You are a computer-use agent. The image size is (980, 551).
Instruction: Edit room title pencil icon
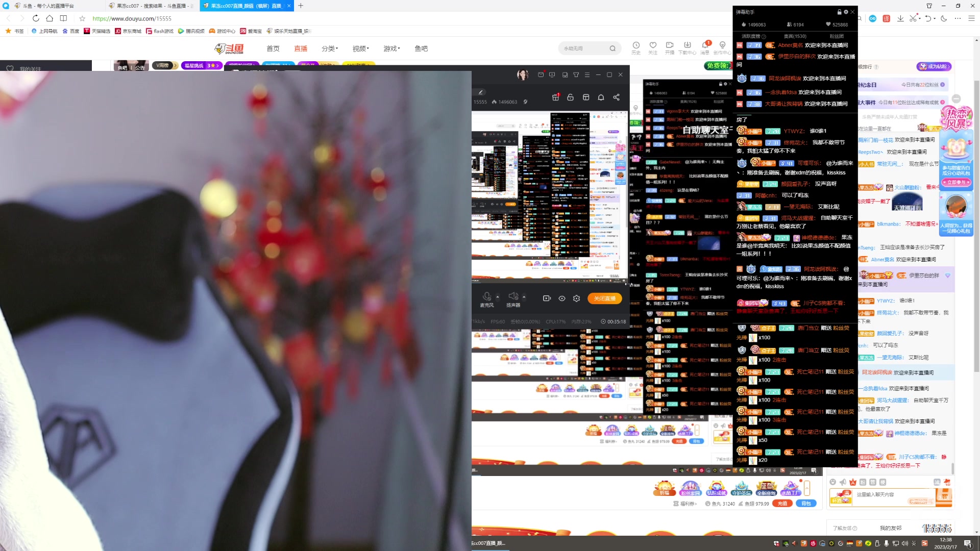pyautogui.click(x=481, y=92)
